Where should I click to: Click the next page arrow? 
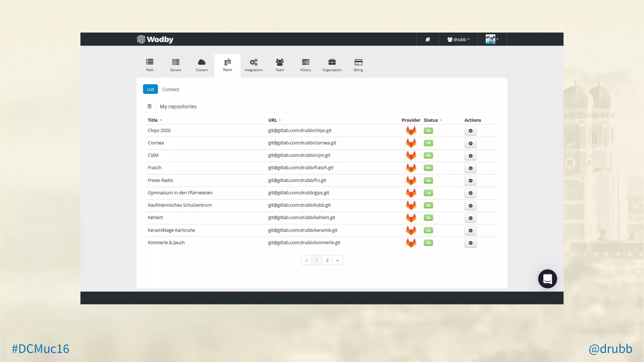click(x=337, y=260)
